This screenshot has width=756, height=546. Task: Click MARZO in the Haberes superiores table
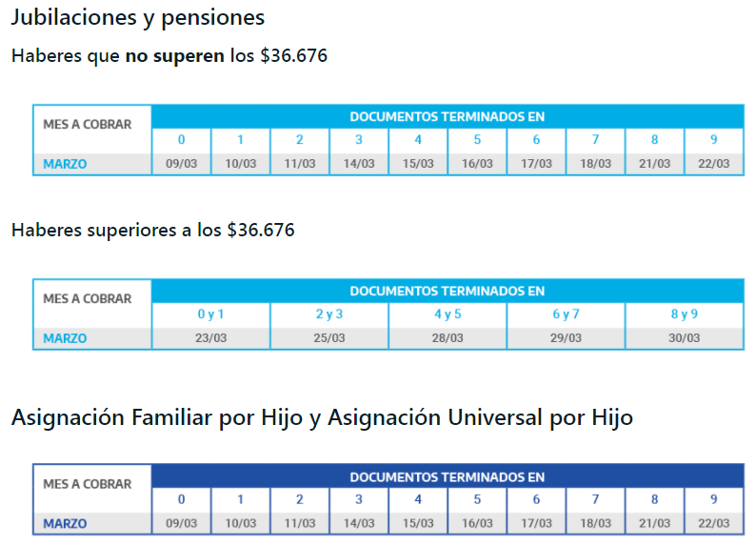coord(65,338)
